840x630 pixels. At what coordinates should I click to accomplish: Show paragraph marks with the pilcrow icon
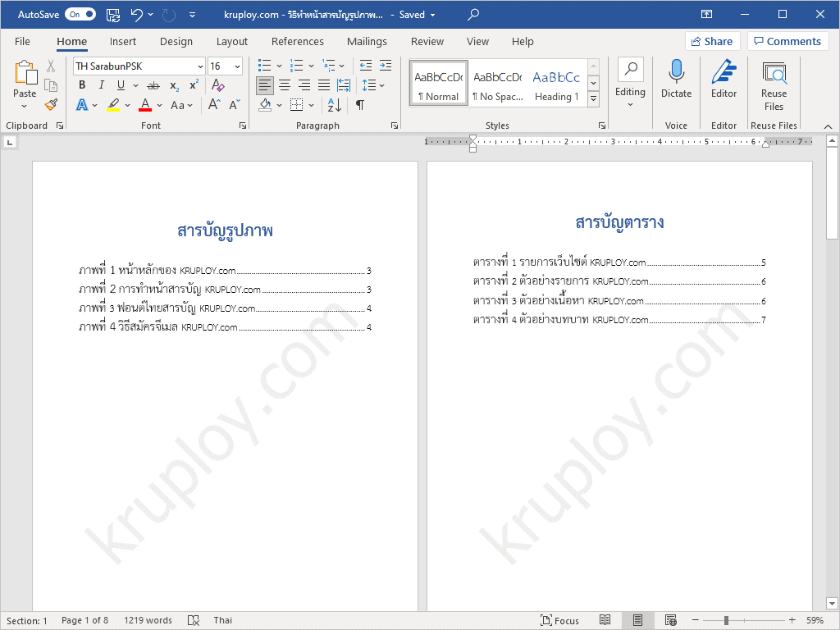(x=359, y=105)
